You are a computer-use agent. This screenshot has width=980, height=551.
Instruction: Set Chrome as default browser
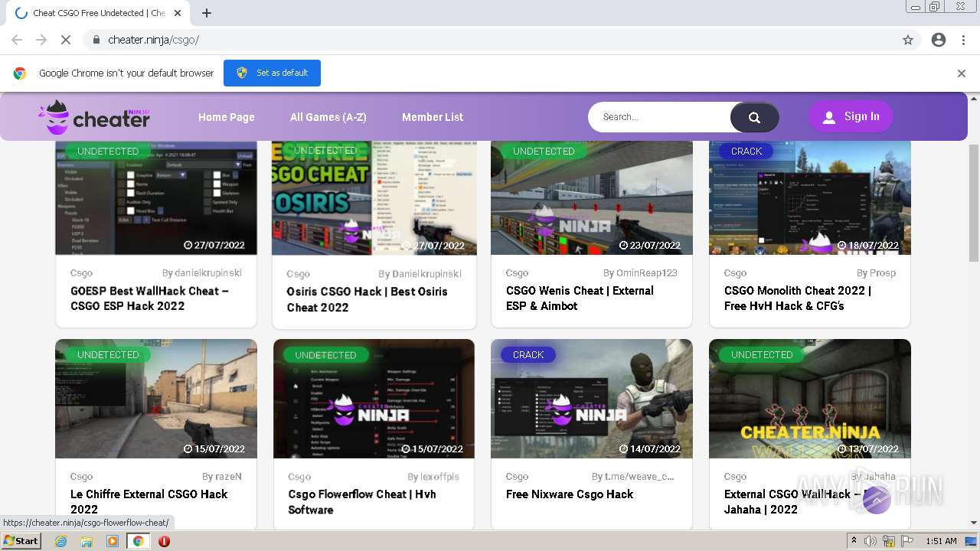click(x=272, y=73)
